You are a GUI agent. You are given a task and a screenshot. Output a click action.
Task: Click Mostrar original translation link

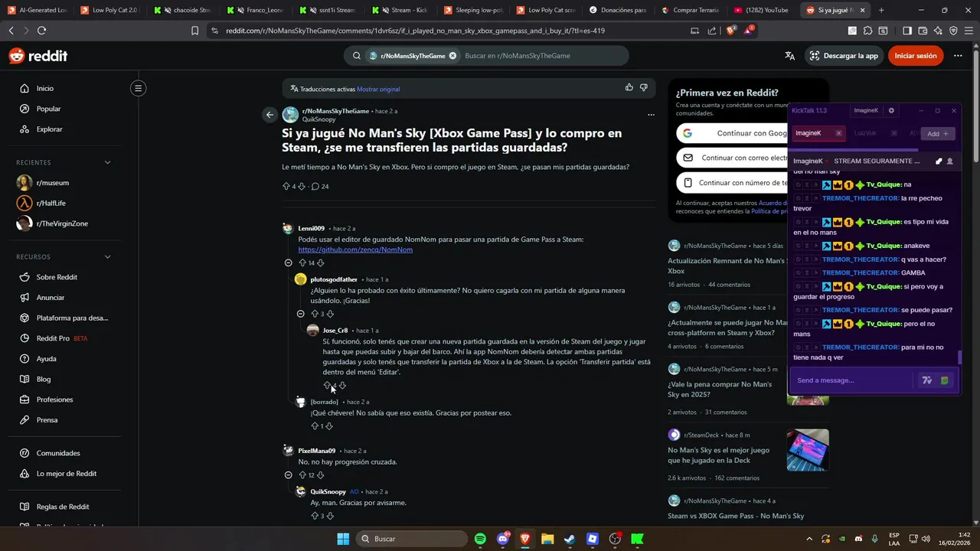378,89
